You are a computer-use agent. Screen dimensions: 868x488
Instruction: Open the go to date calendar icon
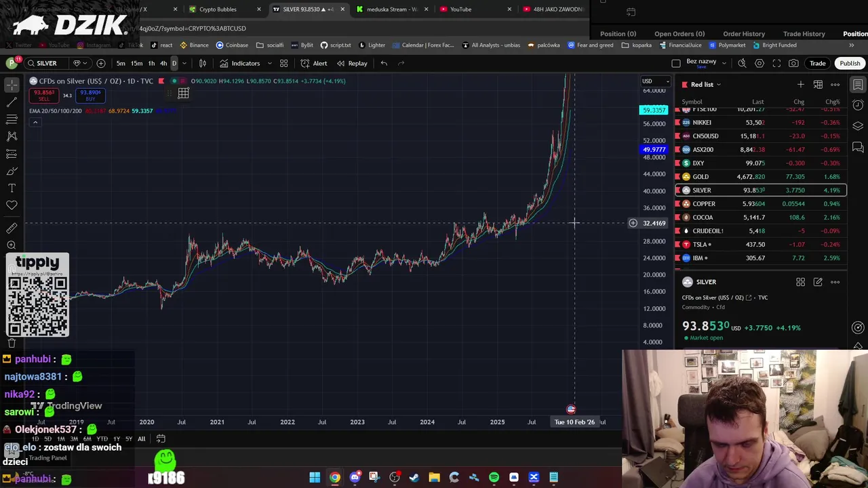pos(161,439)
